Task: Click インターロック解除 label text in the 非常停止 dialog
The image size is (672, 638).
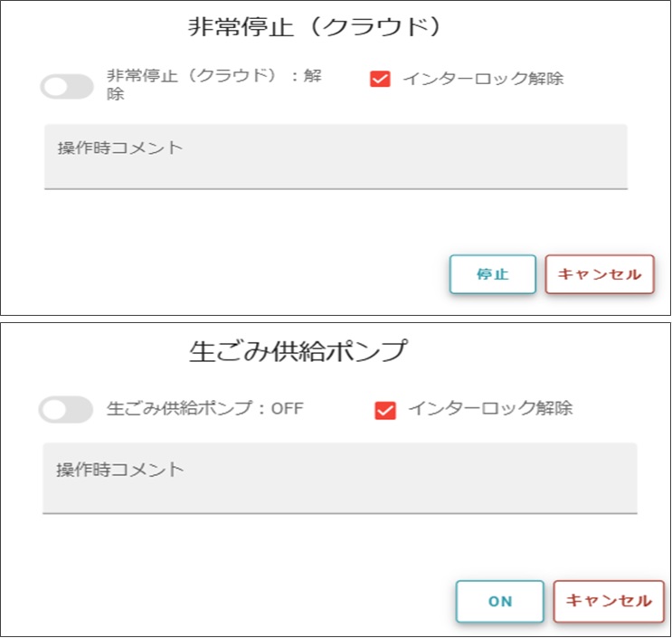Action: 482,79
